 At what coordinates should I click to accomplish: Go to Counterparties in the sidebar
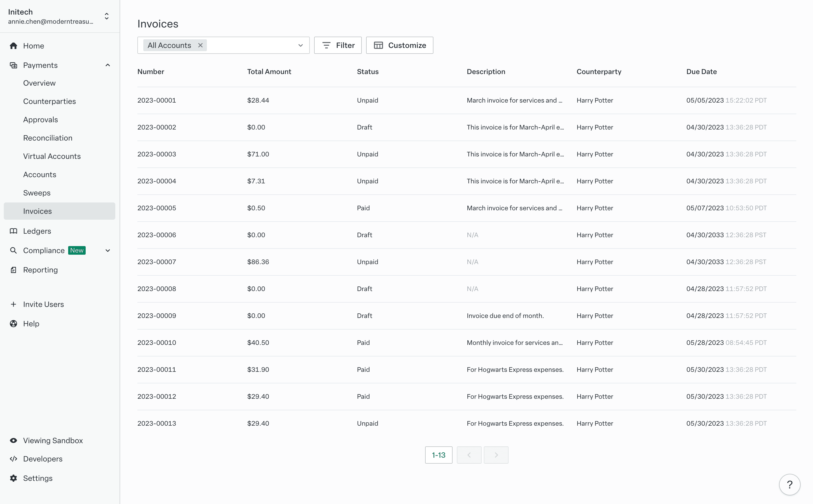point(49,101)
